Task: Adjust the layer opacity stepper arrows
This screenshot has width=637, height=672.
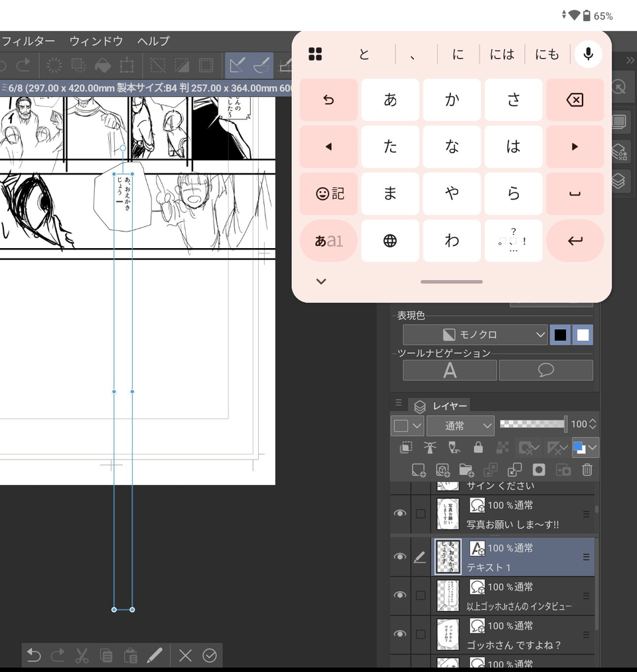Action: 593,425
